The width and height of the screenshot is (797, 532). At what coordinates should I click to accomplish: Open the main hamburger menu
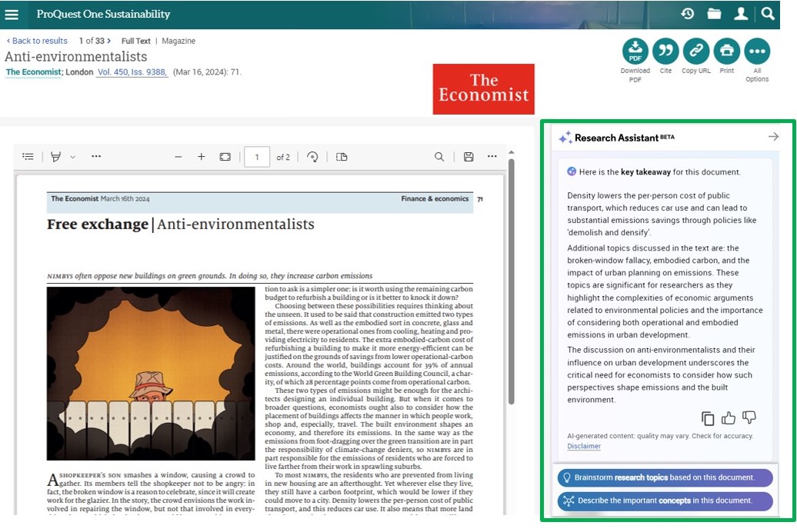pos(12,14)
